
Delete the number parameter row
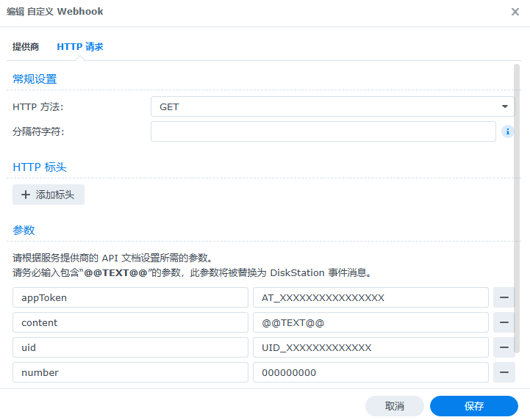504,372
